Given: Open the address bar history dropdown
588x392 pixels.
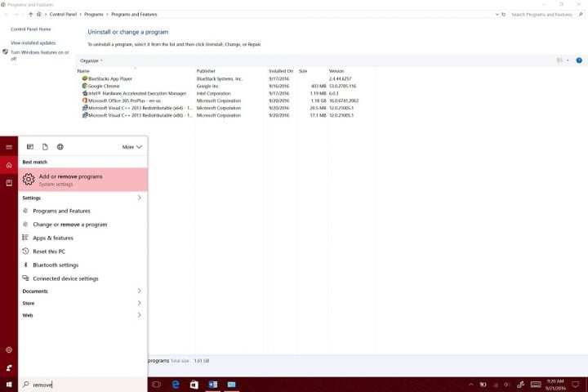Looking at the screenshot, I should coord(497,14).
